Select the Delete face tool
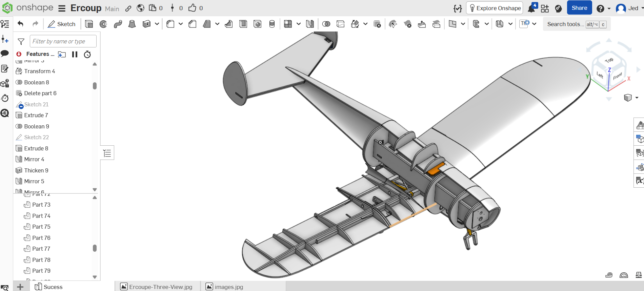Viewport: 644px width, 291px height. pyautogui.click(x=407, y=24)
